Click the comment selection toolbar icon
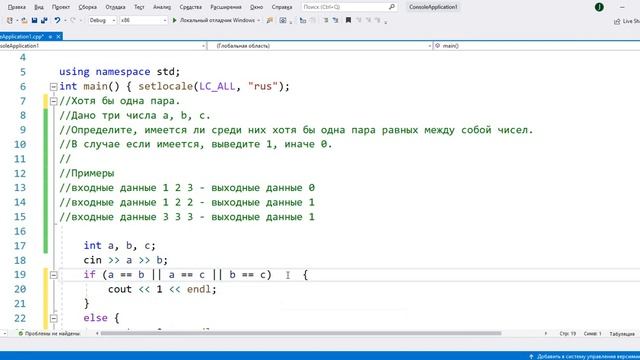 (326, 20)
